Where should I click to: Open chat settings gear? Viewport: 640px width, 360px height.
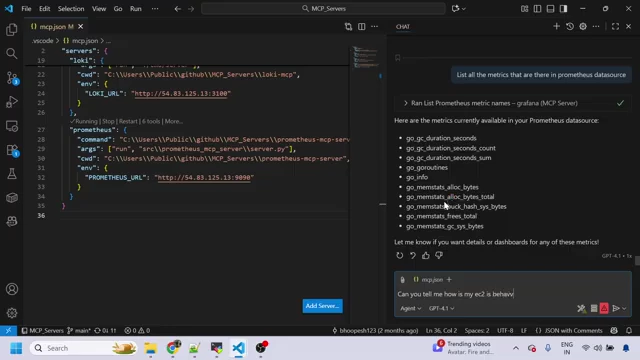click(583, 27)
